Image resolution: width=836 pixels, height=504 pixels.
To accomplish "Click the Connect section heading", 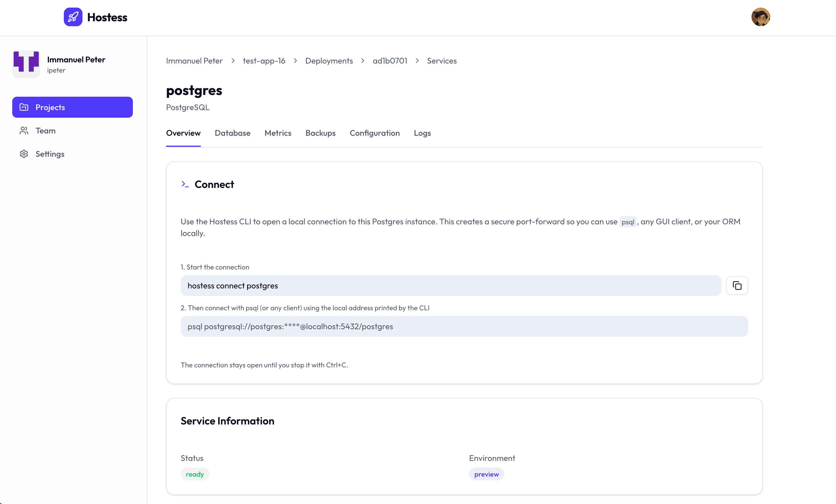I will tap(214, 184).
